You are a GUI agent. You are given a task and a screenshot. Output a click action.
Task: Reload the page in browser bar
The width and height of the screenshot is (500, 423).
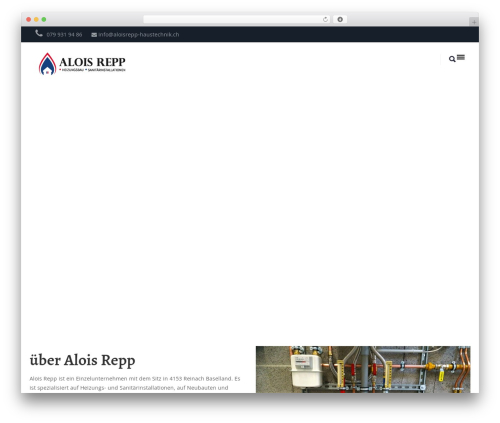point(325,20)
